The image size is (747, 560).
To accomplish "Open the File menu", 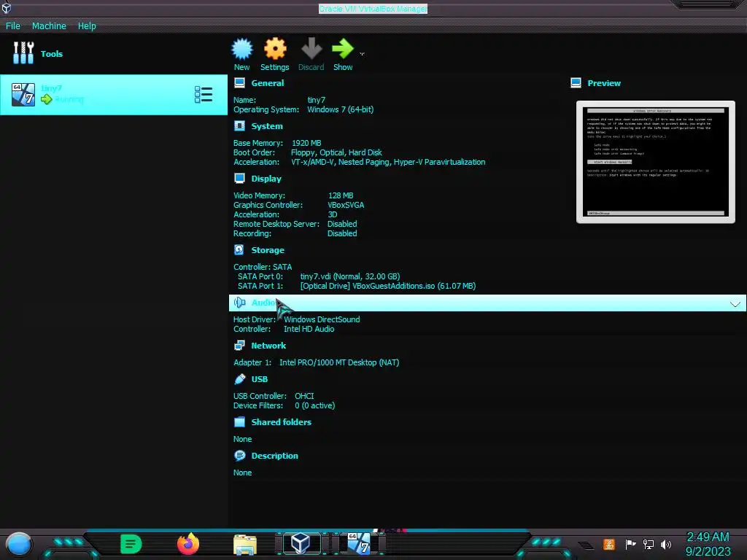I will tap(13, 26).
